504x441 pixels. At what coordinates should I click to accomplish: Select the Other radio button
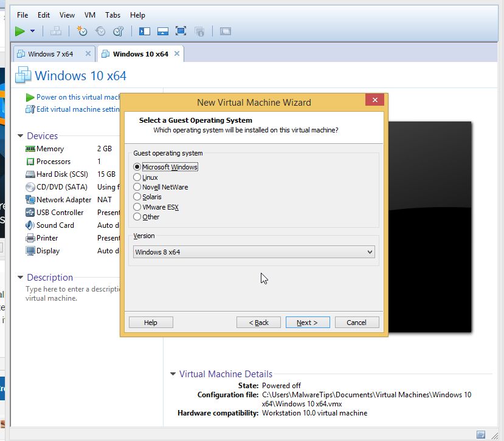coord(137,217)
